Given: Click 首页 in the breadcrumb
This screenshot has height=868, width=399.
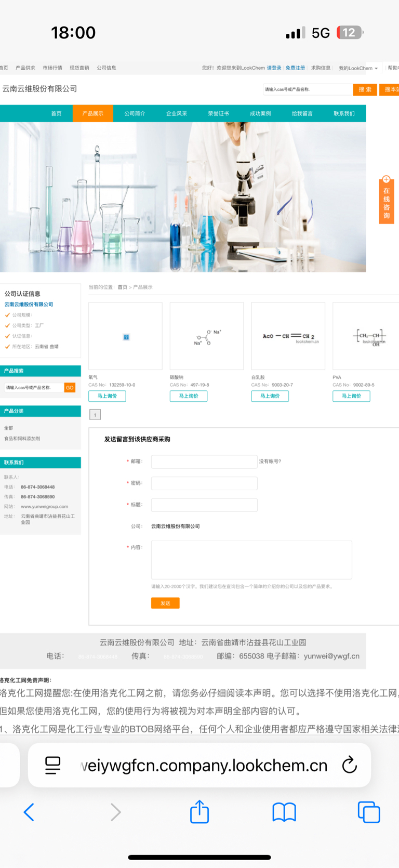Looking at the screenshot, I should (x=122, y=287).
